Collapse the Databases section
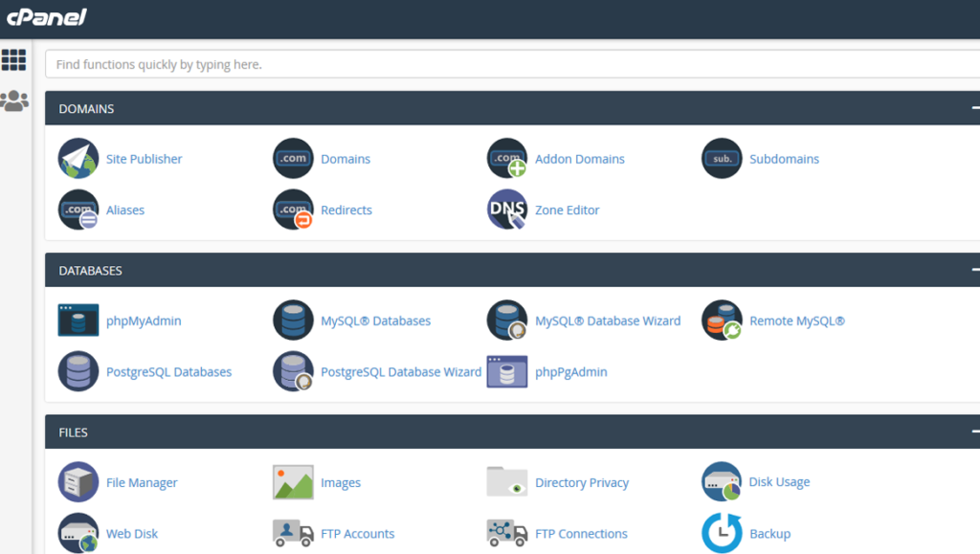This screenshot has height=554, width=980. [x=975, y=270]
